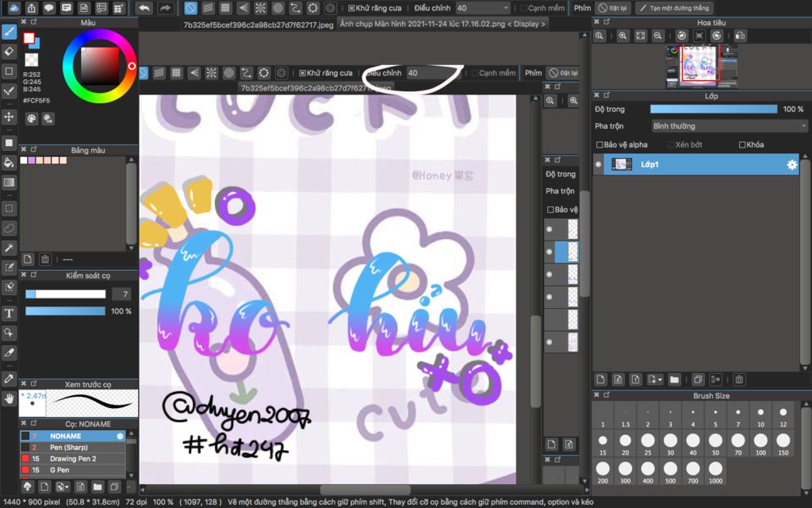The image size is (812, 508).
Task: Select the Magic Wand tool
Action: [x=9, y=248]
